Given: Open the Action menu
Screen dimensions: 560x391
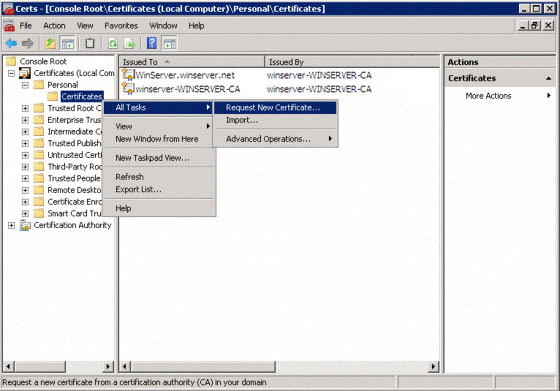Looking at the screenshot, I should click(54, 26).
